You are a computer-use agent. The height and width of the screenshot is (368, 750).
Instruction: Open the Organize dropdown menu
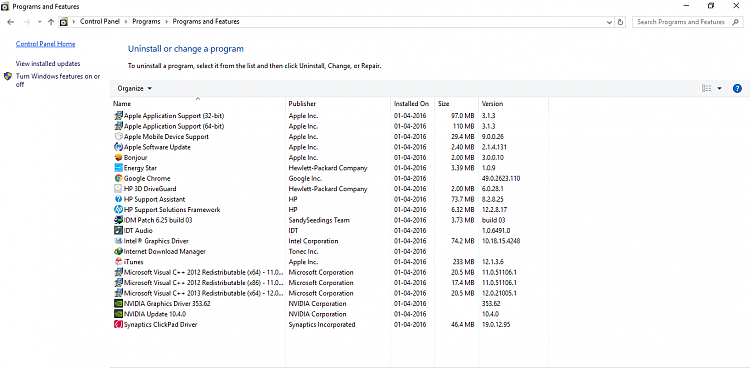tap(134, 89)
